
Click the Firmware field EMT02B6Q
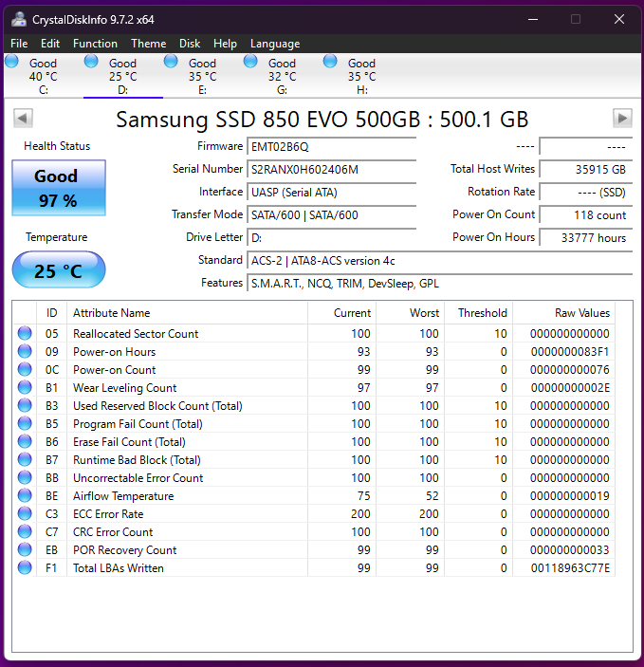pyautogui.click(x=332, y=147)
